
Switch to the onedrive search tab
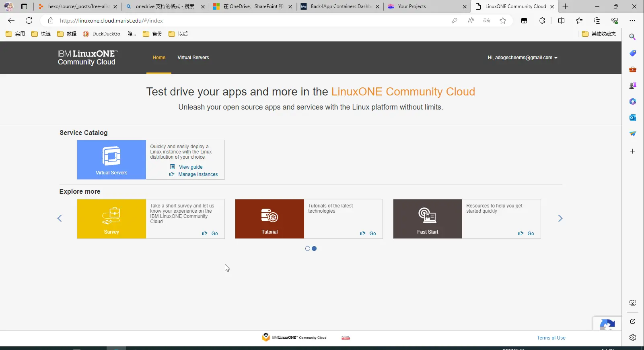(x=165, y=6)
